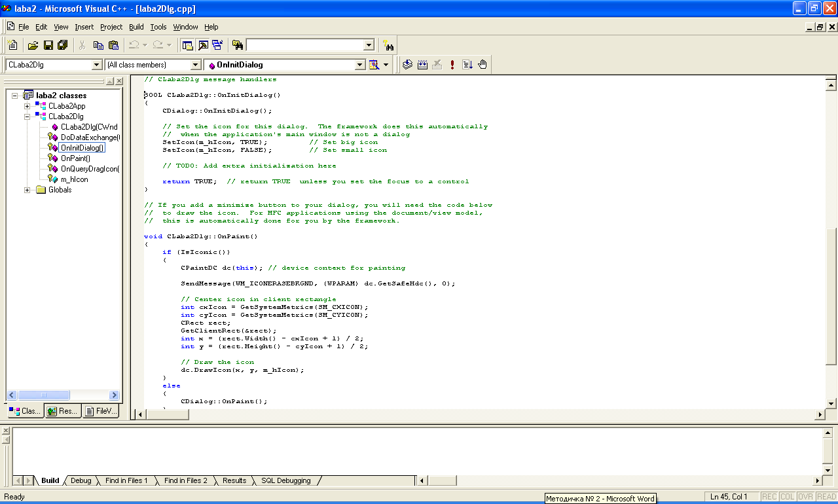Collapse the laba2 classes tree root
Image resolution: width=838 pixels, height=504 pixels.
[14, 96]
